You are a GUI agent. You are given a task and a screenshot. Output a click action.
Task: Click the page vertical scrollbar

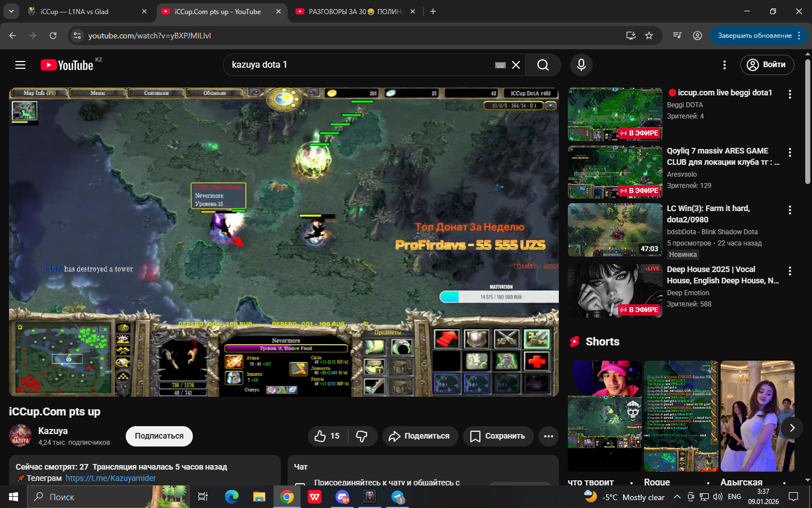pyautogui.click(x=807, y=121)
